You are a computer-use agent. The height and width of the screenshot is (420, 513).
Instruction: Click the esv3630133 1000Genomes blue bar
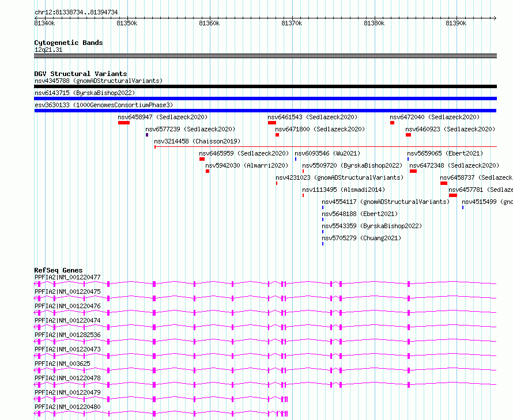pos(265,111)
